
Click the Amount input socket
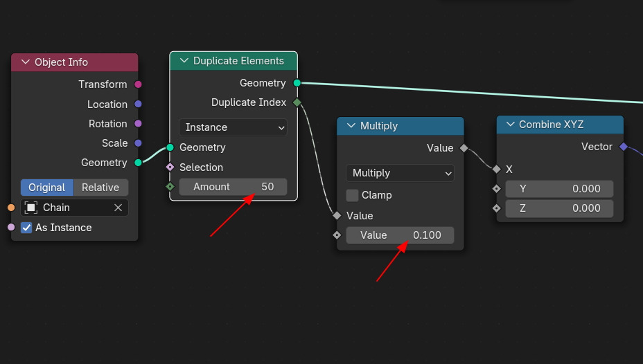(170, 187)
